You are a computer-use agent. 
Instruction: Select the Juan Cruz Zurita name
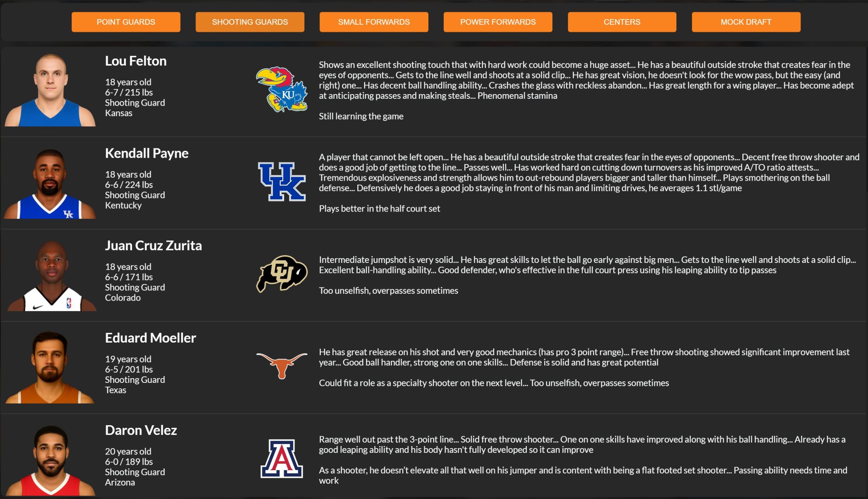(153, 245)
